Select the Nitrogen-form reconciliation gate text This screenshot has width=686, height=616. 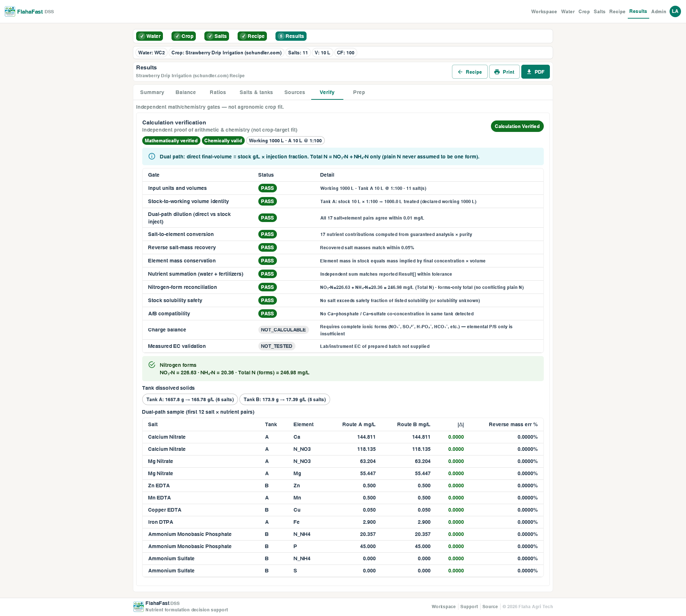(182, 287)
